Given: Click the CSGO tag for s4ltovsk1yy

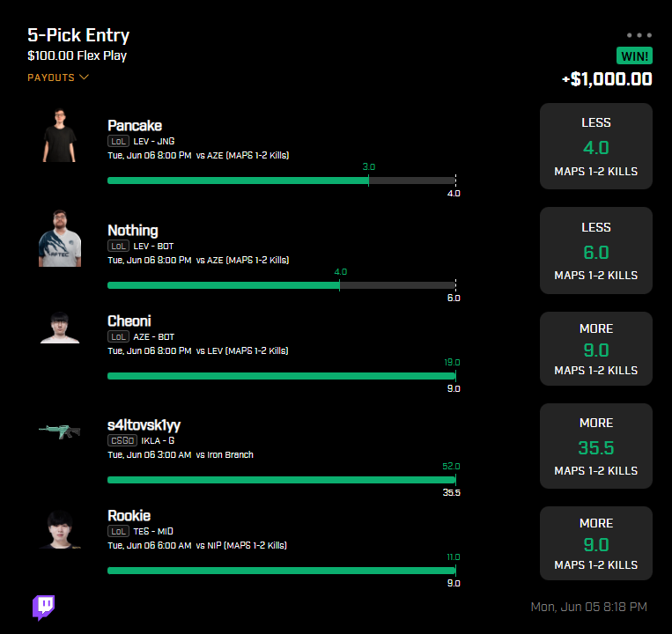Looking at the screenshot, I should [122, 440].
